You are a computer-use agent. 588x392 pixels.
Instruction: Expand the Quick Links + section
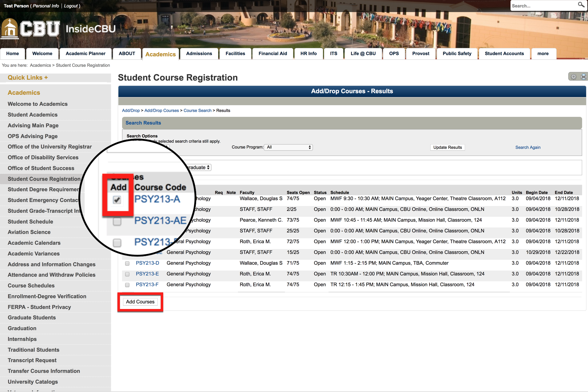pyautogui.click(x=28, y=77)
